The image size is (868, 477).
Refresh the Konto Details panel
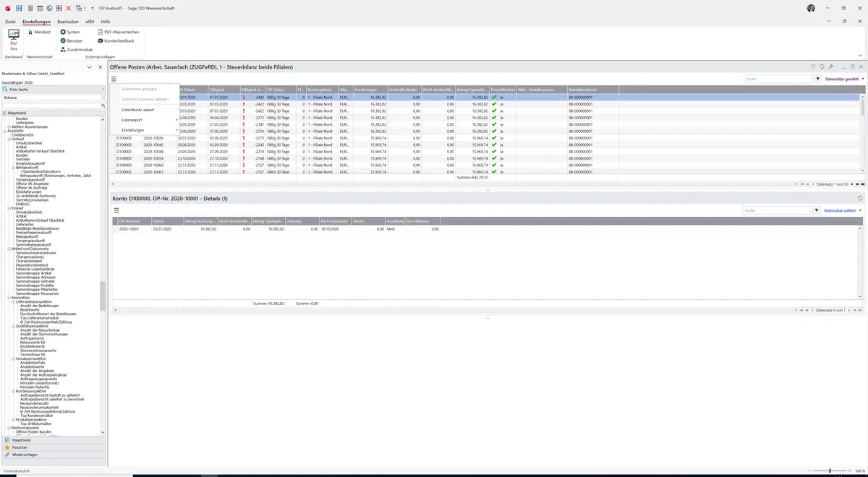coord(860,198)
